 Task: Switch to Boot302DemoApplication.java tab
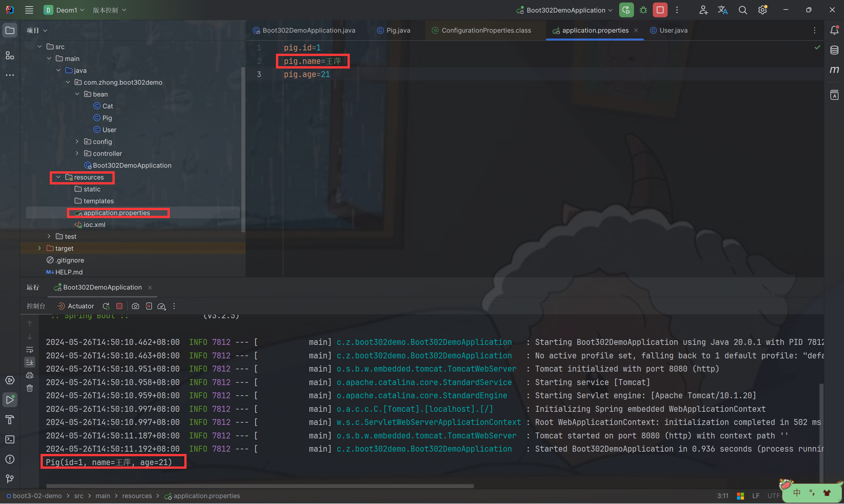304,30
